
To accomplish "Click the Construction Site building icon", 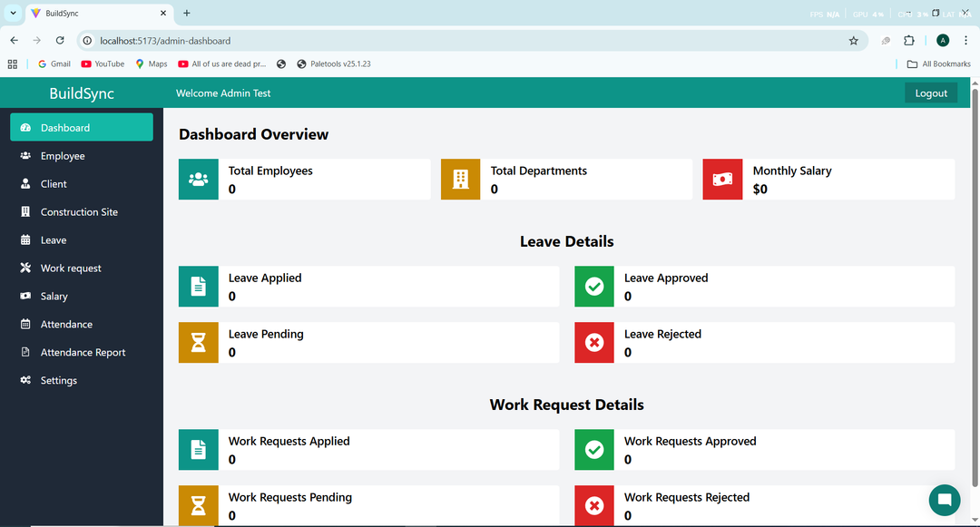I will (x=25, y=211).
